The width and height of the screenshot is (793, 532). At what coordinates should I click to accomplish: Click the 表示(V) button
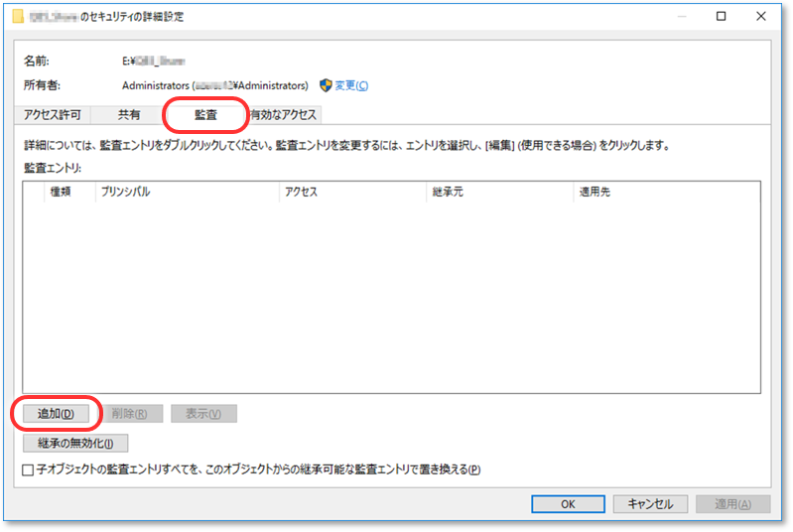pos(203,414)
